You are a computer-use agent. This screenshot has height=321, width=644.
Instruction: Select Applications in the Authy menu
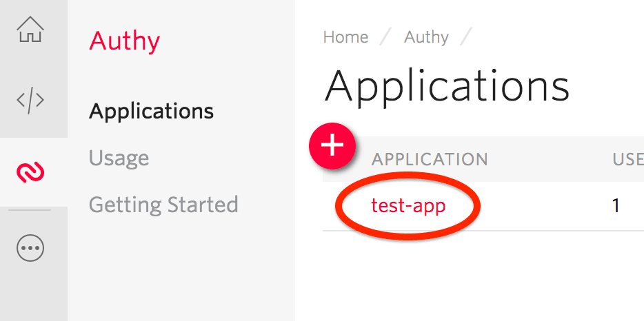(152, 111)
